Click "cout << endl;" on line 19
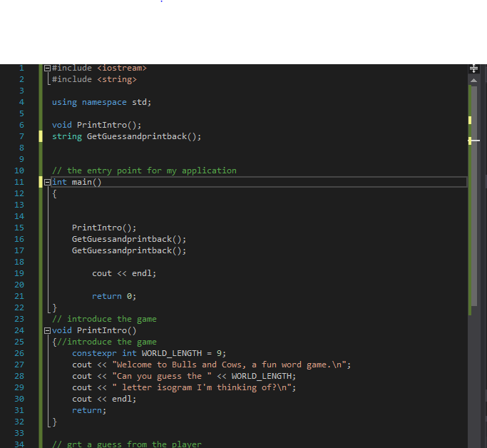The image size is (487, 448). [x=124, y=273]
